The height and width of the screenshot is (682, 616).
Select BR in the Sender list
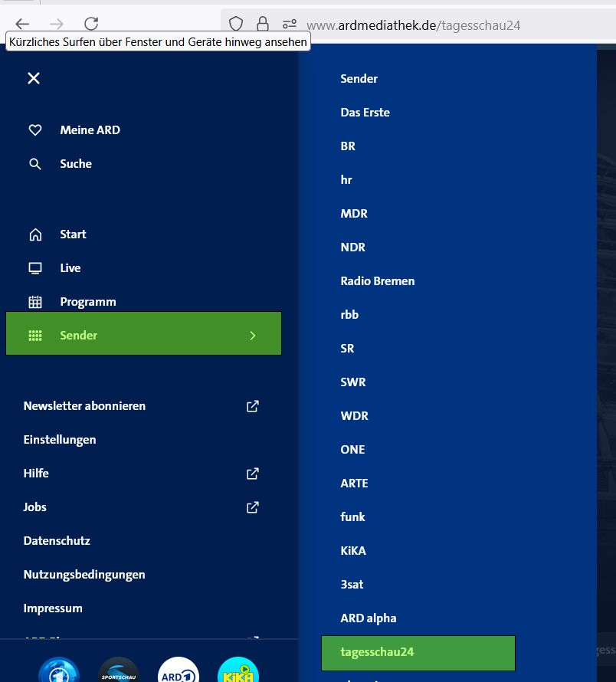point(348,146)
